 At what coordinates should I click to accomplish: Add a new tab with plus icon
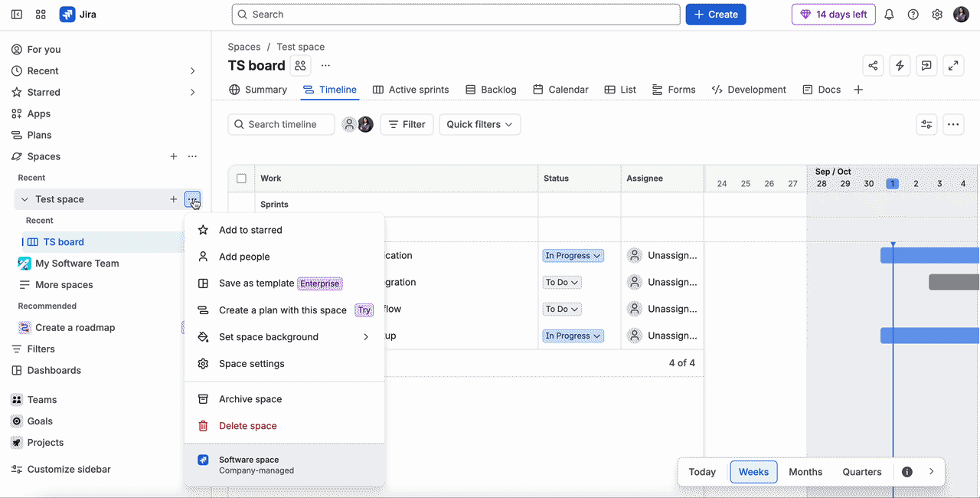[x=858, y=90]
